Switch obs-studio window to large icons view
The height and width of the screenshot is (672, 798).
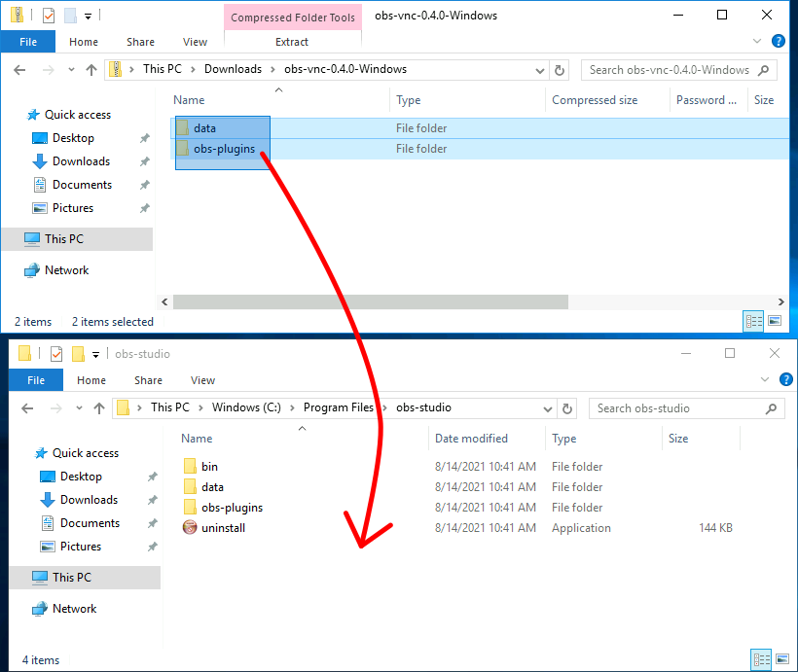(x=782, y=659)
